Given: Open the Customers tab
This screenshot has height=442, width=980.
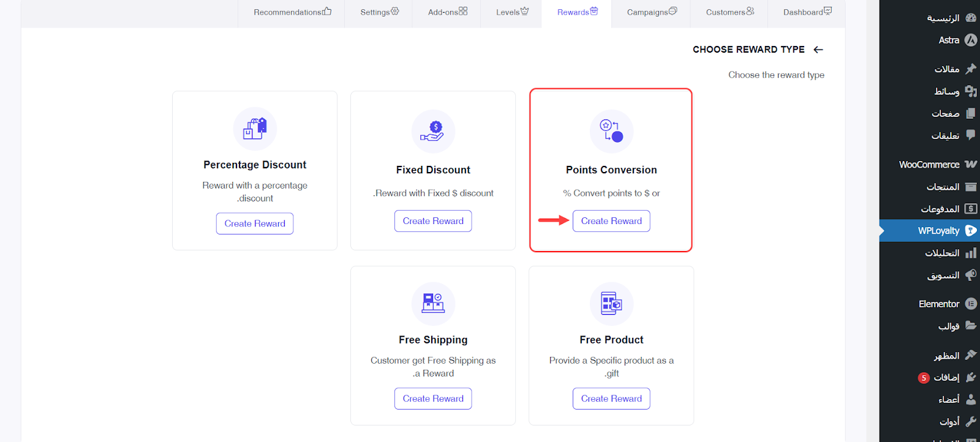Looking at the screenshot, I should pyautogui.click(x=729, y=12).
